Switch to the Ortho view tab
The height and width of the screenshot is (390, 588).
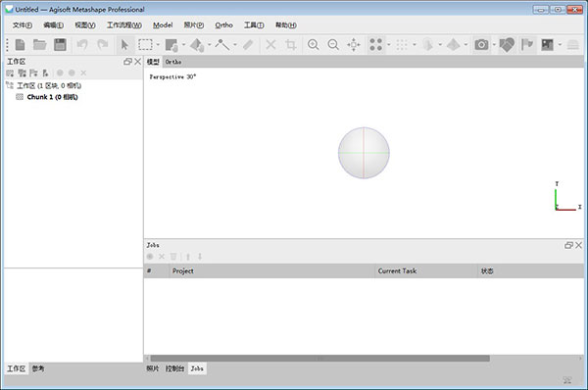[x=173, y=62]
